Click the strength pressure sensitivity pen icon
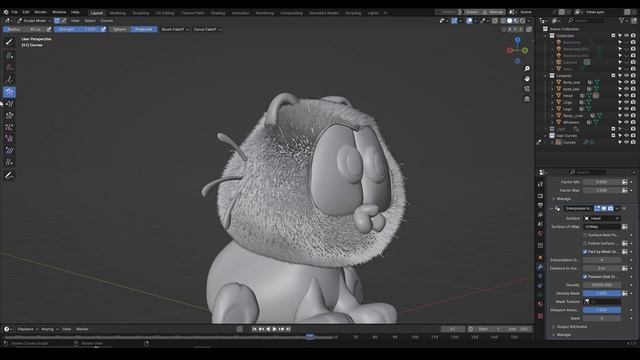This screenshot has width=640, height=360. point(103,29)
